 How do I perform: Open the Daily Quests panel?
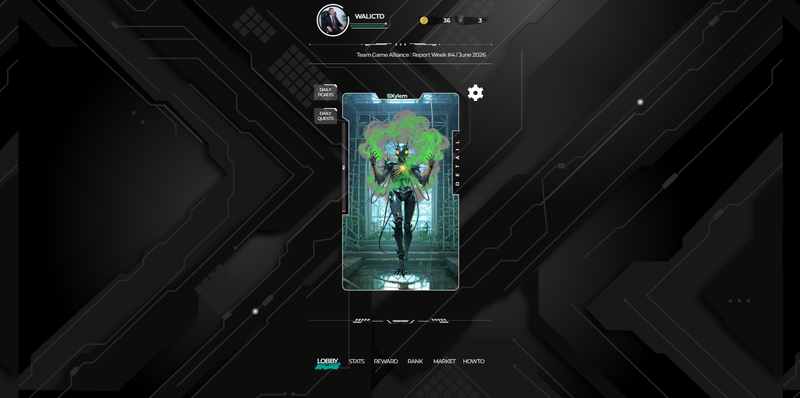(x=326, y=116)
